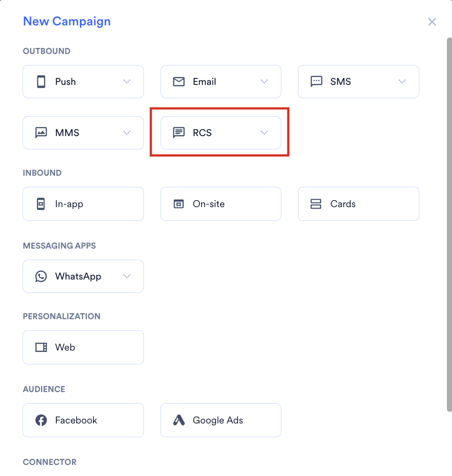The width and height of the screenshot is (452, 476).
Task: Click the Cards stacked rows icon
Action: [315, 204]
